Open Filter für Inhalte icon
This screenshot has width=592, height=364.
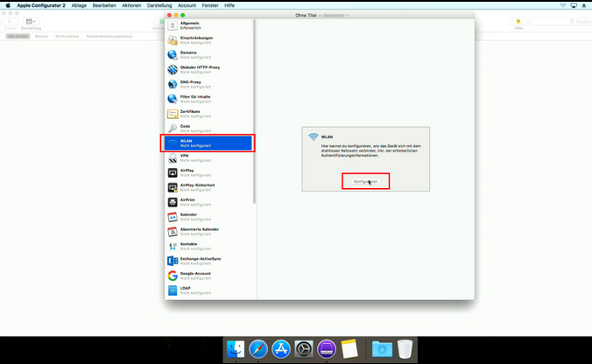pos(173,99)
